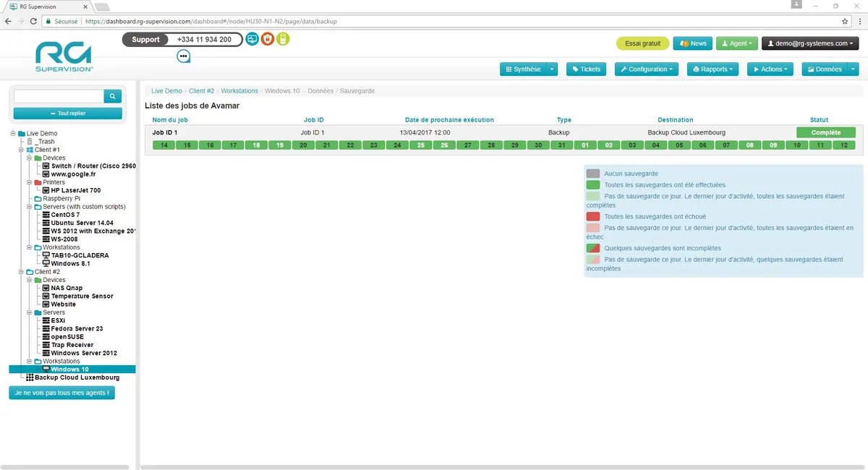Go to the Workstations breadcrumb link
Image resolution: width=868 pixels, height=470 pixels.
pyautogui.click(x=239, y=91)
